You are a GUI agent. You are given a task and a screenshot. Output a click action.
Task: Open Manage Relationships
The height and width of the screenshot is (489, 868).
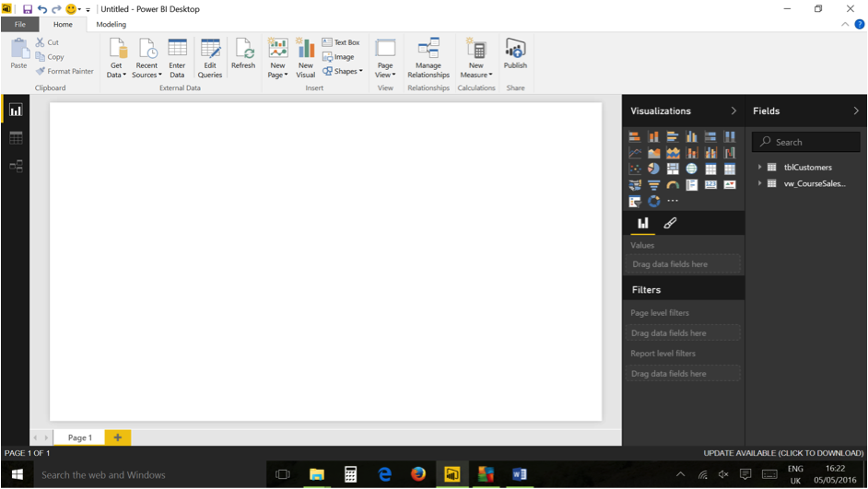[428, 59]
